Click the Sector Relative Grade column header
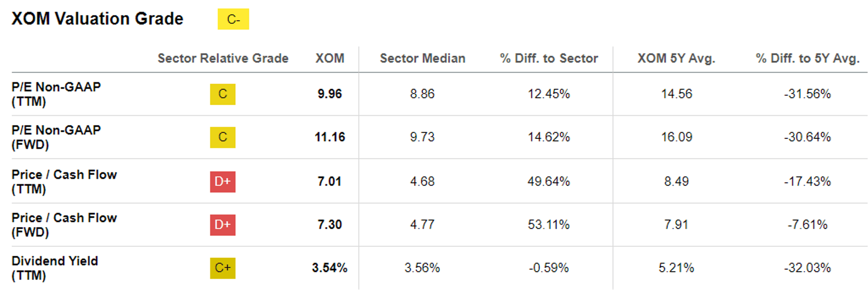The image size is (868, 292). (x=223, y=58)
